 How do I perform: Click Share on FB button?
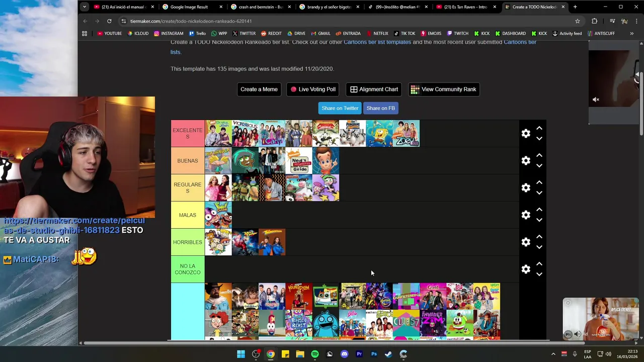(x=381, y=108)
